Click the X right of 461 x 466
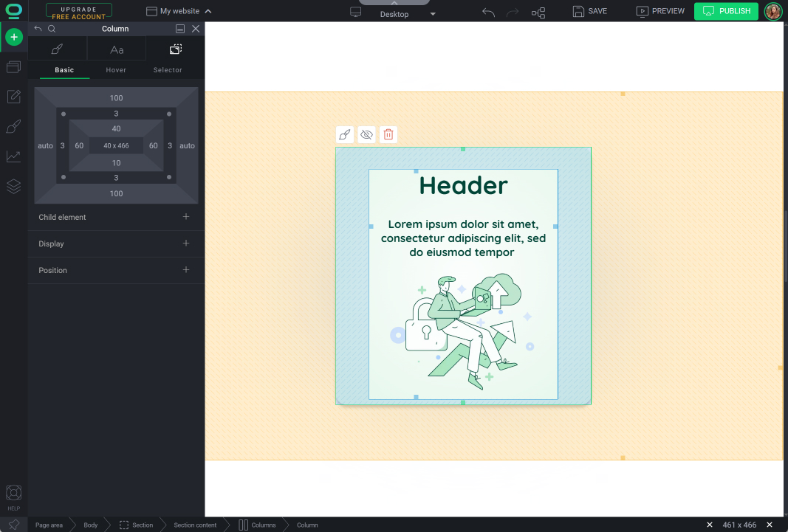The width and height of the screenshot is (788, 532). coord(770,525)
